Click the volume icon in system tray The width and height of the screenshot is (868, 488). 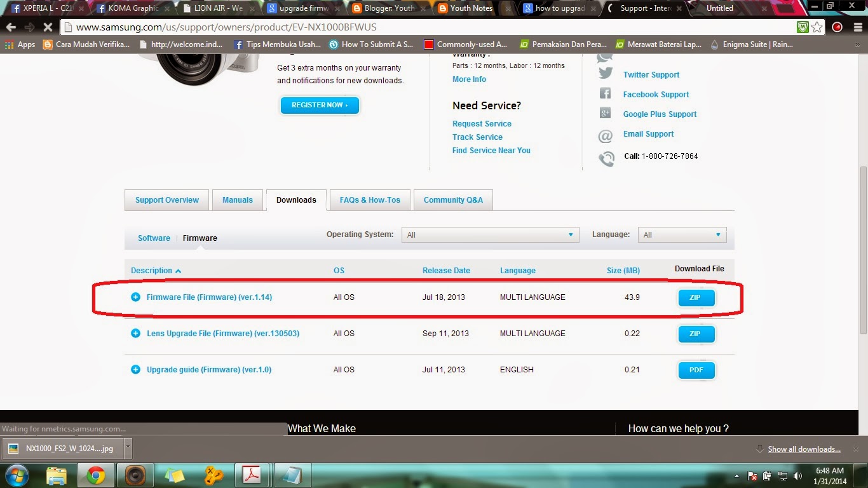(797, 475)
